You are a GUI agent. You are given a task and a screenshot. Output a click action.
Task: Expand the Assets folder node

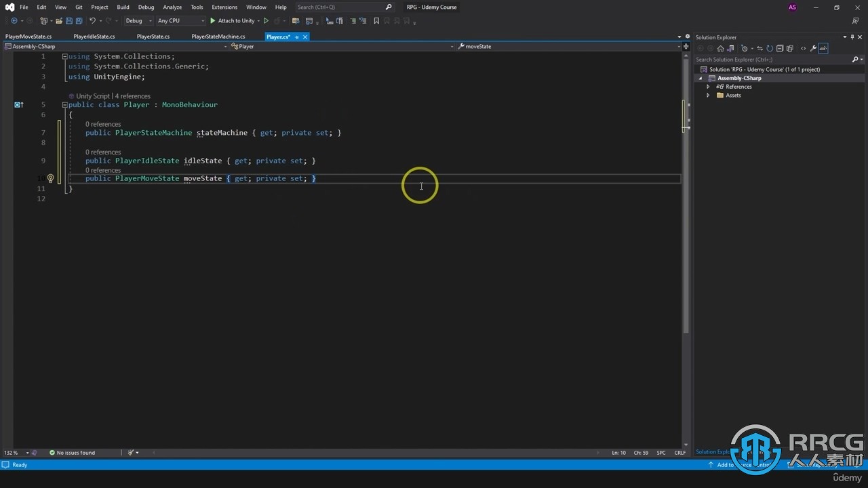[x=708, y=96]
